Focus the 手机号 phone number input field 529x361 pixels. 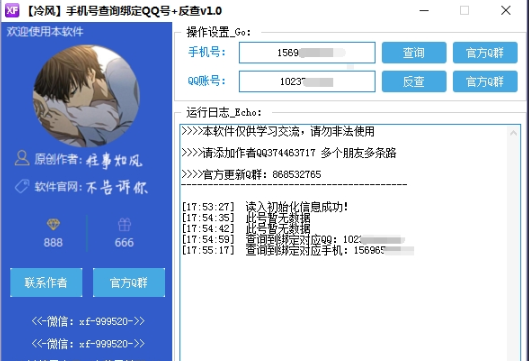point(307,53)
